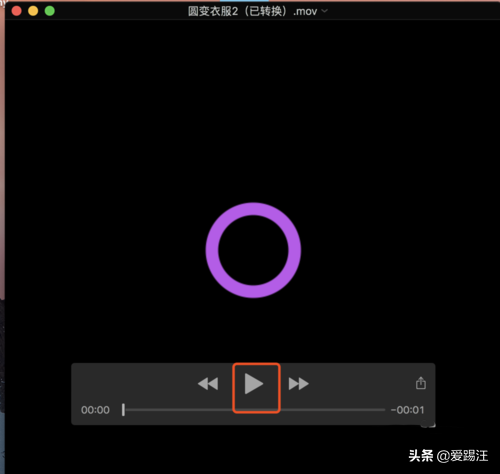Click the black video area above the ring
This screenshot has height=474, width=500.
(x=253, y=110)
